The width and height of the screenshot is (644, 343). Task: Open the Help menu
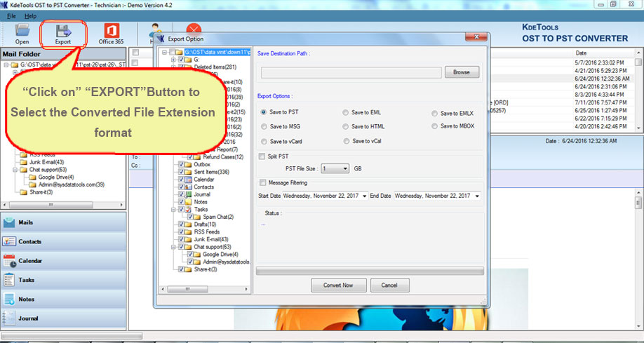(x=30, y=15)
